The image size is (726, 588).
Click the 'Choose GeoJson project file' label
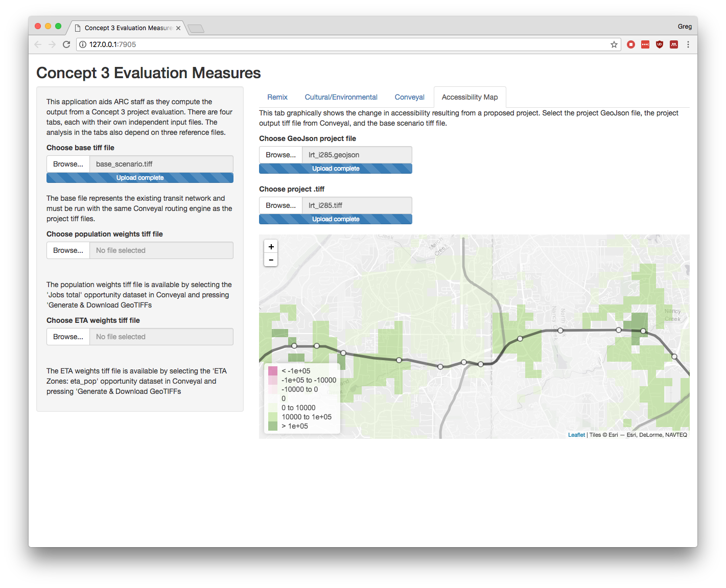click(x=308, y=138)
